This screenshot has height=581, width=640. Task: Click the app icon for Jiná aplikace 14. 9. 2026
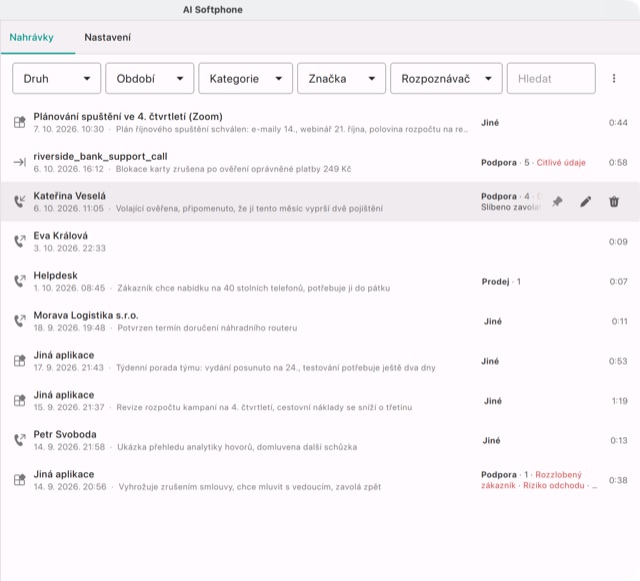(20, 479)
